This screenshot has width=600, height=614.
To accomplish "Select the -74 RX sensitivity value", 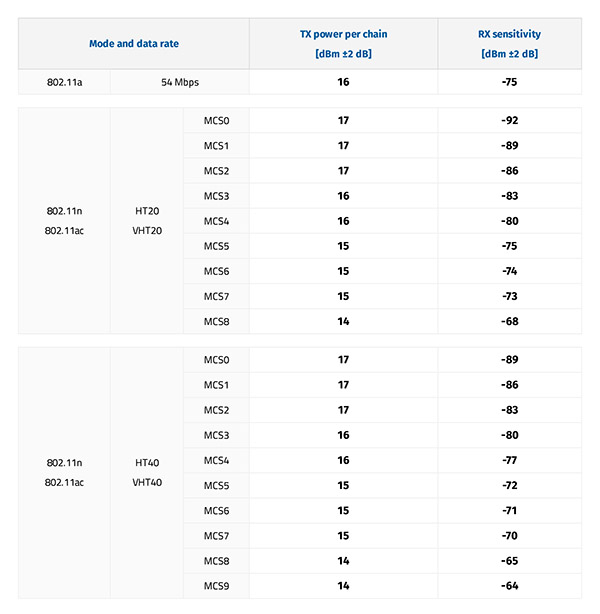I will pyautogui.click(x=509, y=271).
